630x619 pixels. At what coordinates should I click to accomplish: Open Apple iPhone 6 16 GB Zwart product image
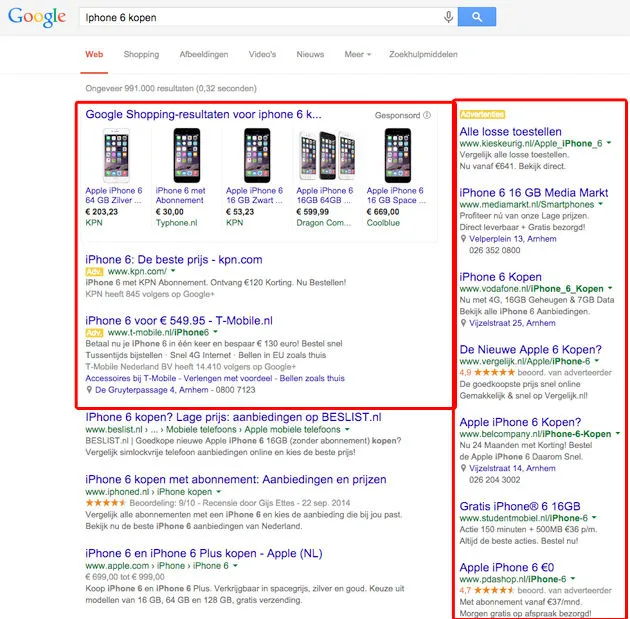[257, 155]
